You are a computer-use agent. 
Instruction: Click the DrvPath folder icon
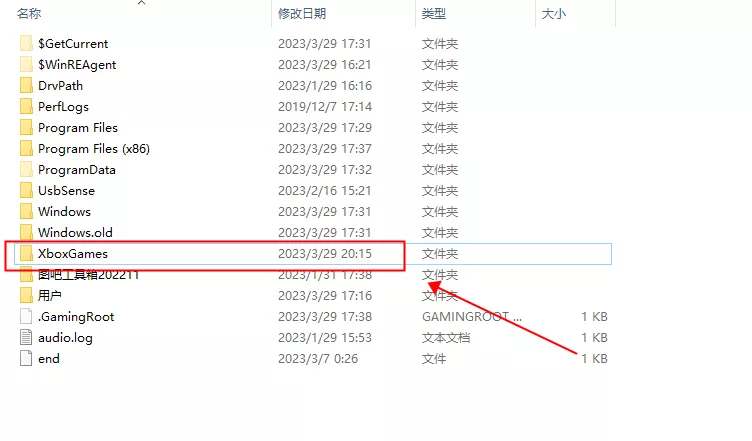pos(26,86)
